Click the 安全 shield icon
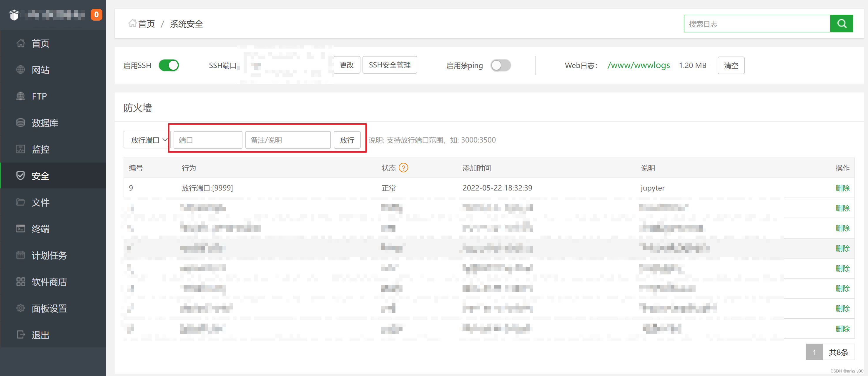The width and height of the screenshot is (868, 376). 21,176
